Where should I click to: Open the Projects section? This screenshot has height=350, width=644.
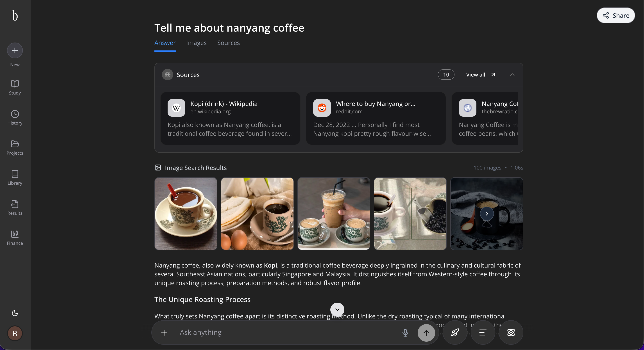pyautogui.click(x=14, y=148)
